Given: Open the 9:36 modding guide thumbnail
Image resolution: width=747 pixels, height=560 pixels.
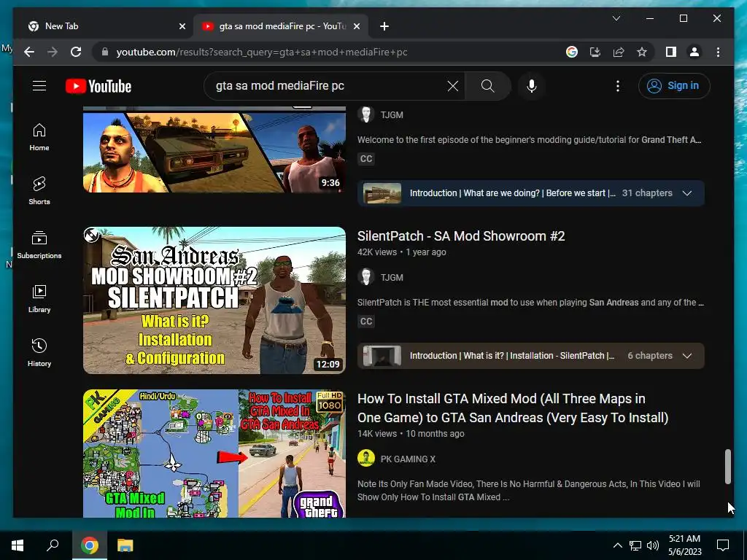Looking at the screenshot, I should (x=214, y=150).
